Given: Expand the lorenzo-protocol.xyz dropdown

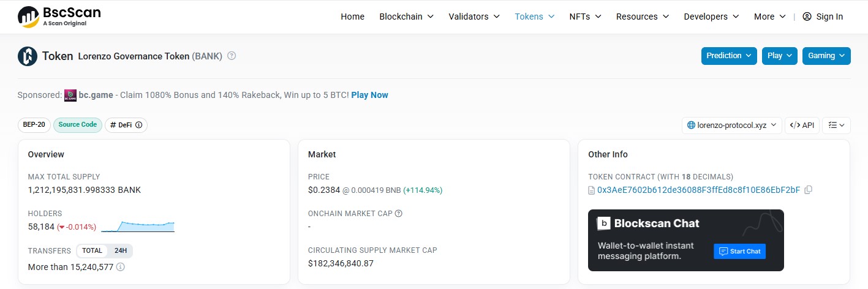Looking at the screenshot, I should (732, 125).
